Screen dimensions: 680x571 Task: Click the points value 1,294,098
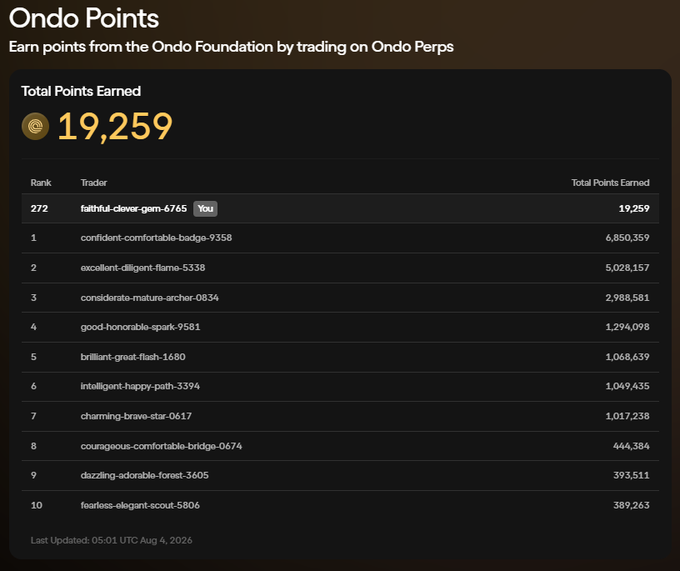click(628, 327)
